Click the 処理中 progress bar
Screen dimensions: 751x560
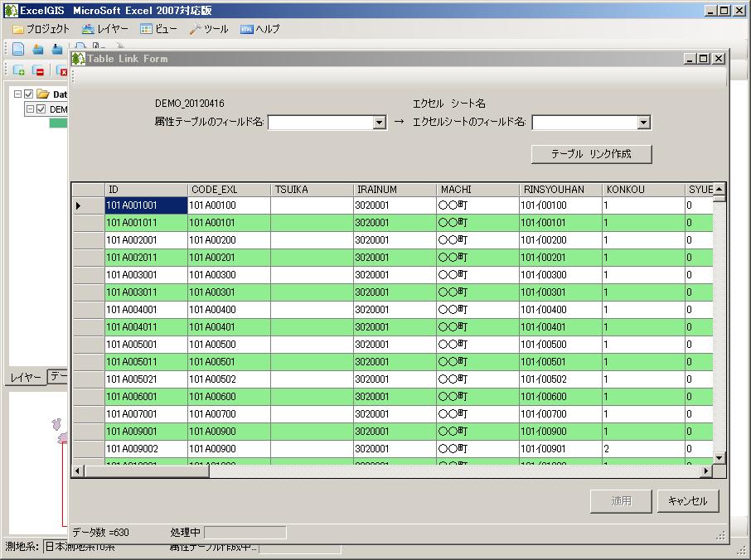pyautogui.click(x=245, y=533)
